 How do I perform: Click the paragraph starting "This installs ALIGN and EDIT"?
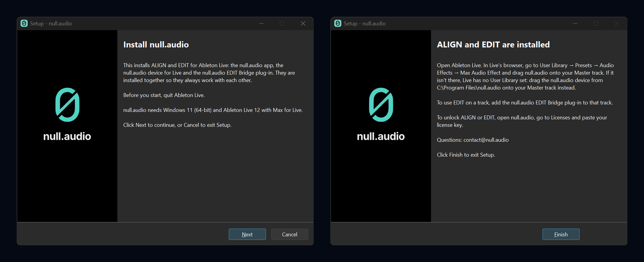(209, 73)
